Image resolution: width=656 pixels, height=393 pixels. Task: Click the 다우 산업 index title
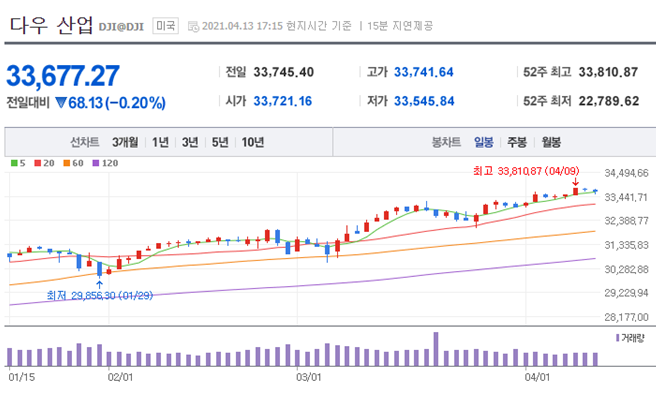tap(51, 25)
